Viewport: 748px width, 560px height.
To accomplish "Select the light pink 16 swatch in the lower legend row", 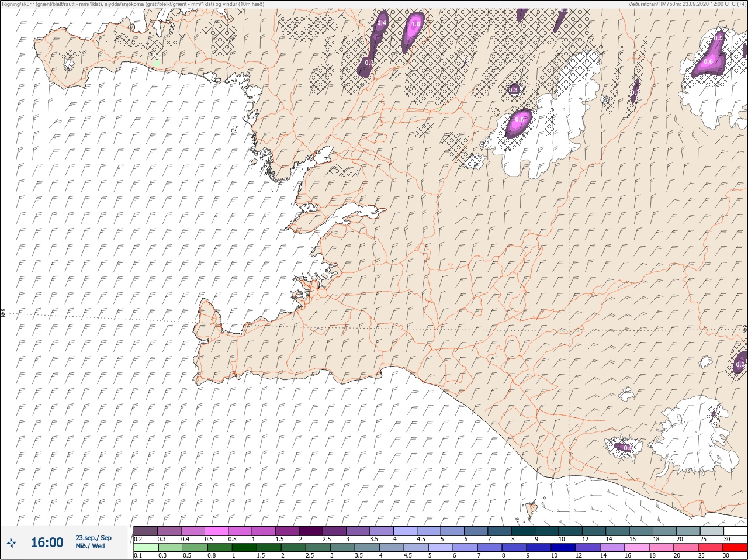I will [x=636, y=548].
